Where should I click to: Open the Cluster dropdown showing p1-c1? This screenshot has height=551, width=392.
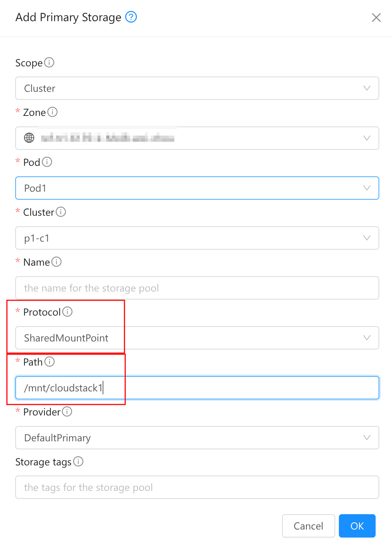click(367, 238)
